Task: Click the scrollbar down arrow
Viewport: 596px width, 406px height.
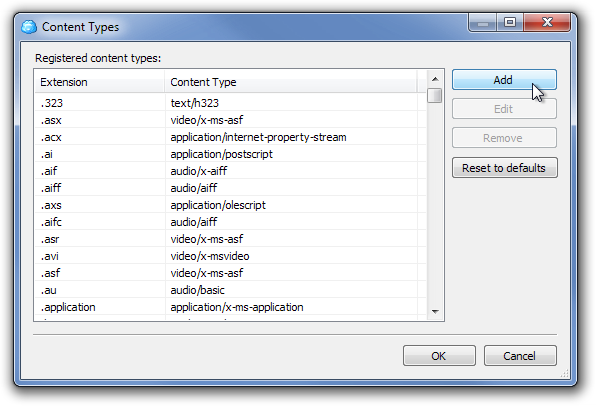Action: click(x=435, y=312)
